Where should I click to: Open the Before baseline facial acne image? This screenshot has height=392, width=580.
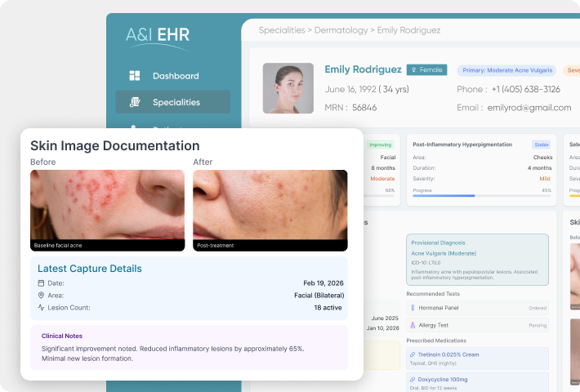click(x=107, y=210)
